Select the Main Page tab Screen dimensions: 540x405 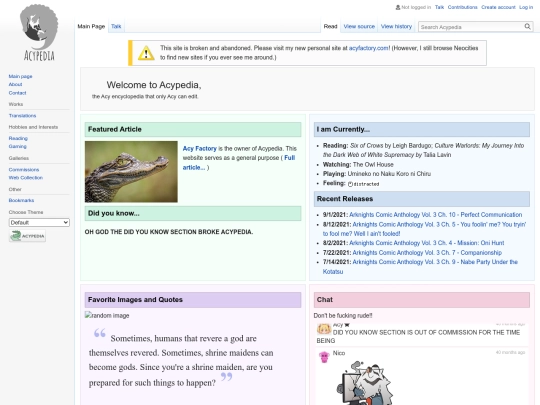91,27
